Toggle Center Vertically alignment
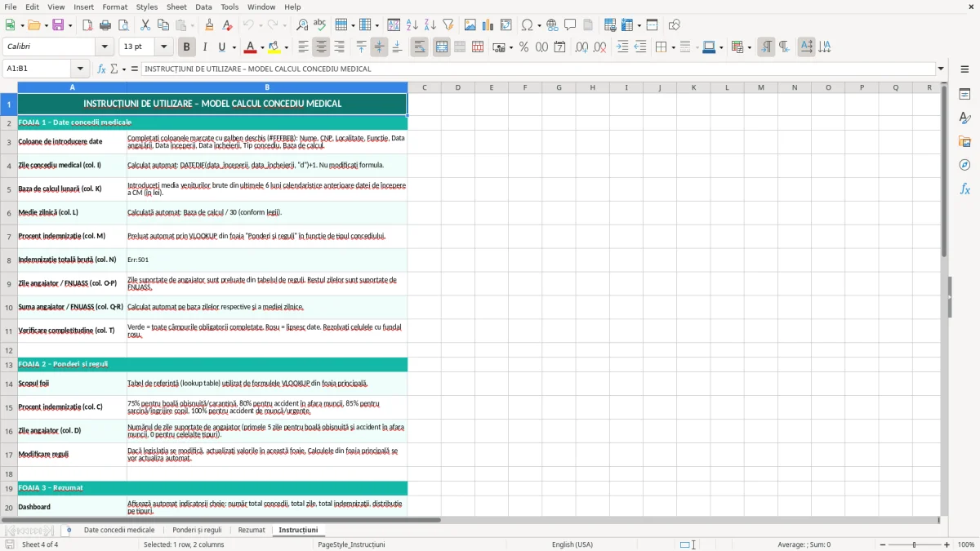The height and width of the screenshot is (551, 980). pyautogui.click(x=379, y=47)
